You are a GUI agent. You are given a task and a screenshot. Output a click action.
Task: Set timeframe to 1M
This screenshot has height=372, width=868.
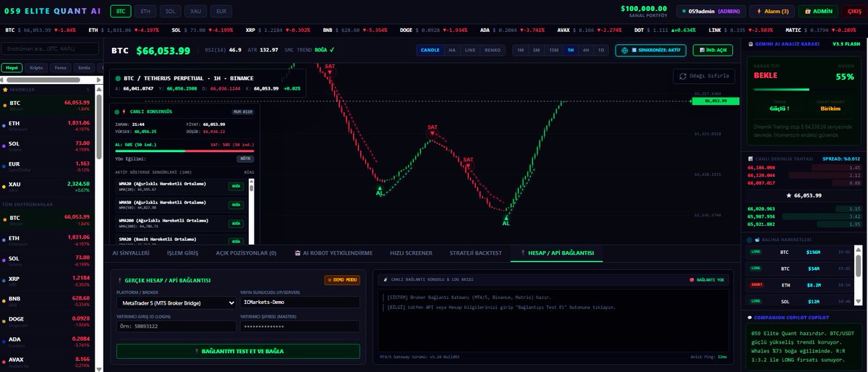pos(519,51)
